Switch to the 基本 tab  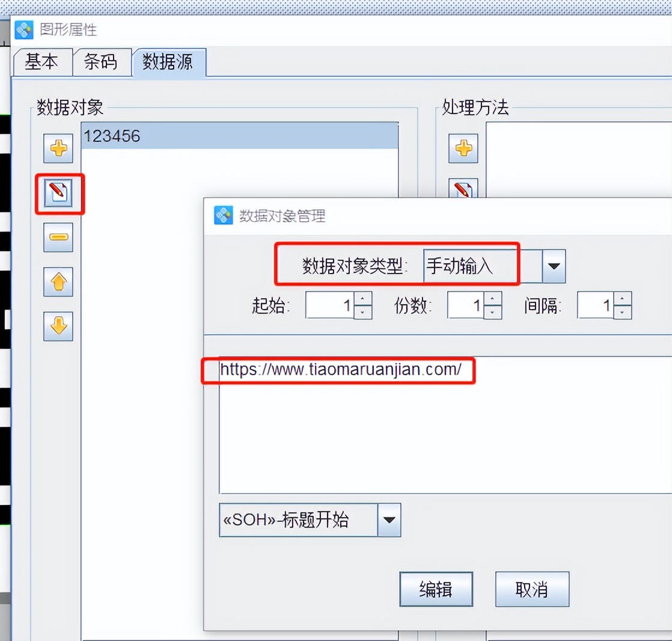tap(42, 62)
